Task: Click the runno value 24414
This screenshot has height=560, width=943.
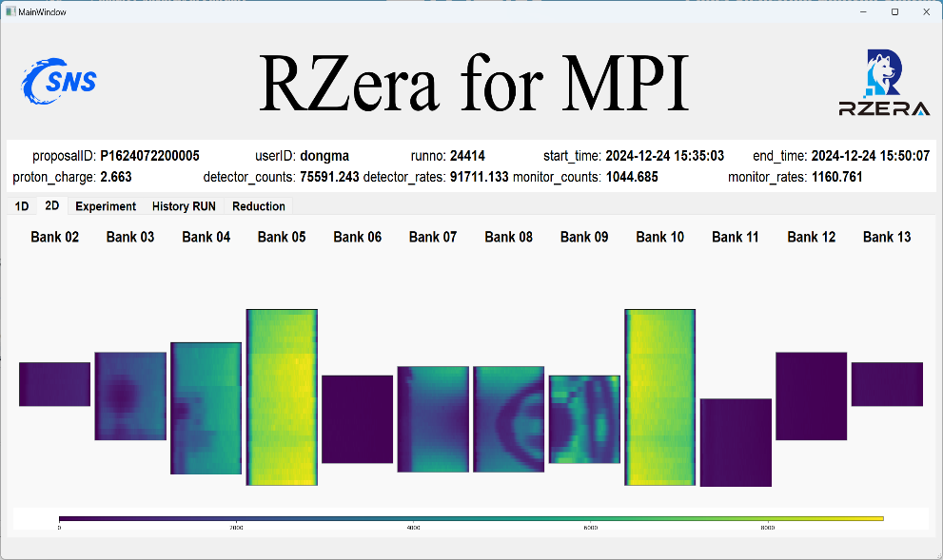Action: point(467,156)
